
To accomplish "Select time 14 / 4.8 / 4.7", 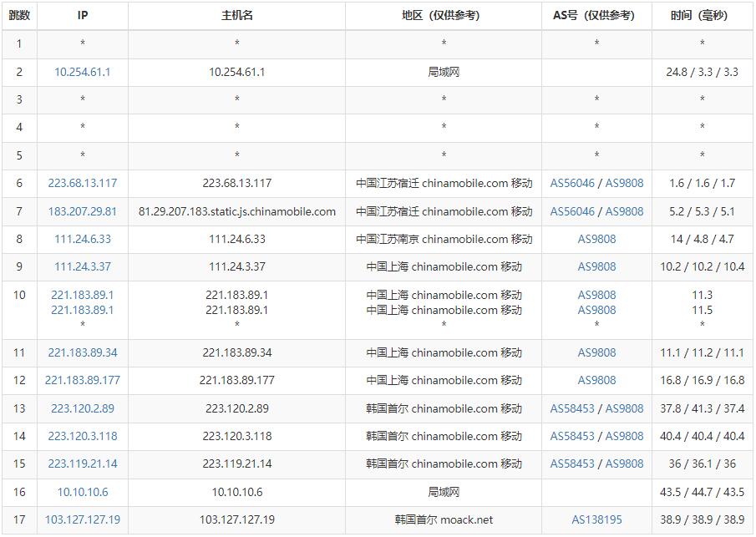I will point(702,239).
